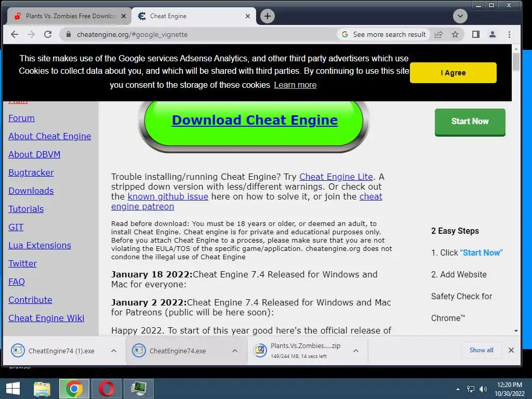Open the Tutorials link
The height and width of the screenshot is (399, 532).
26,209
